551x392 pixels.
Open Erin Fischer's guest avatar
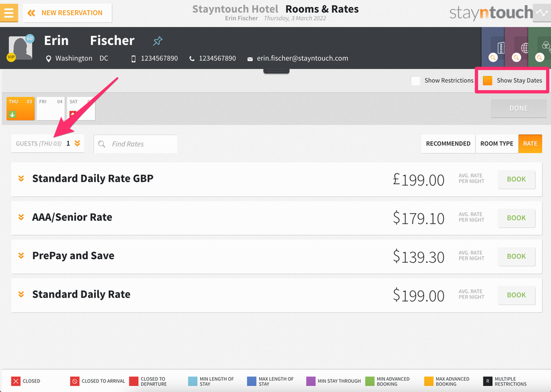click(20, 48)
